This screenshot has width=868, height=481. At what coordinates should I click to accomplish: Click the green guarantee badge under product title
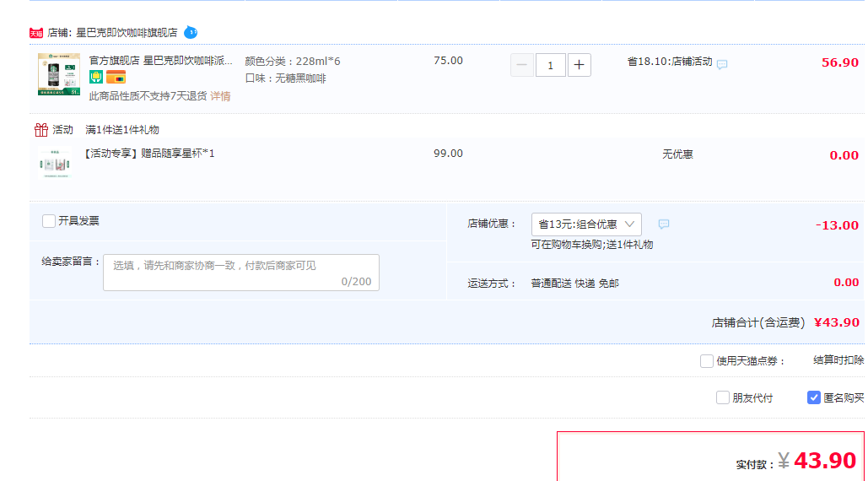96,77
